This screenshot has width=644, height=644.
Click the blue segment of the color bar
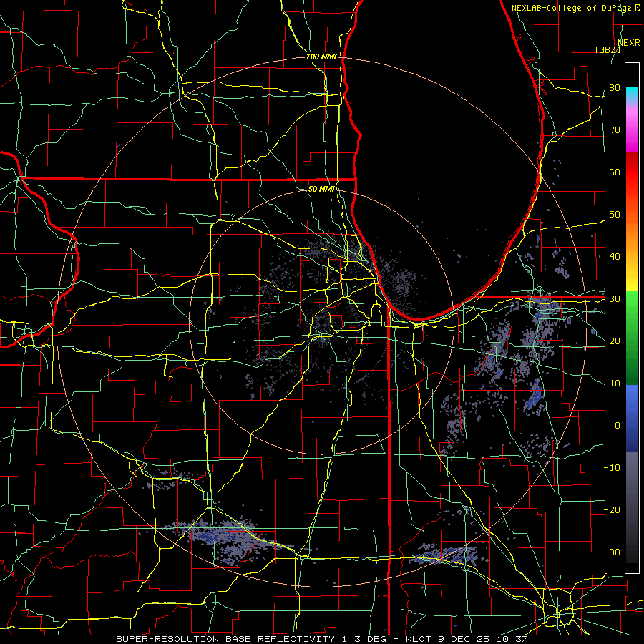coord(632,418)
